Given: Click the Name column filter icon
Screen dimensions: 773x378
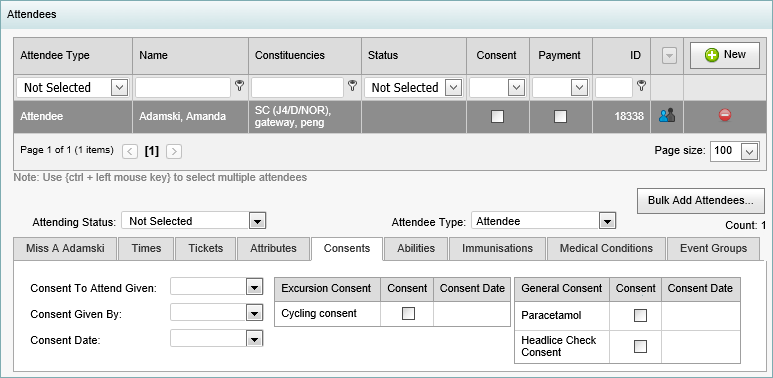Looking at the screenshot, I should [x=239, y=86].
